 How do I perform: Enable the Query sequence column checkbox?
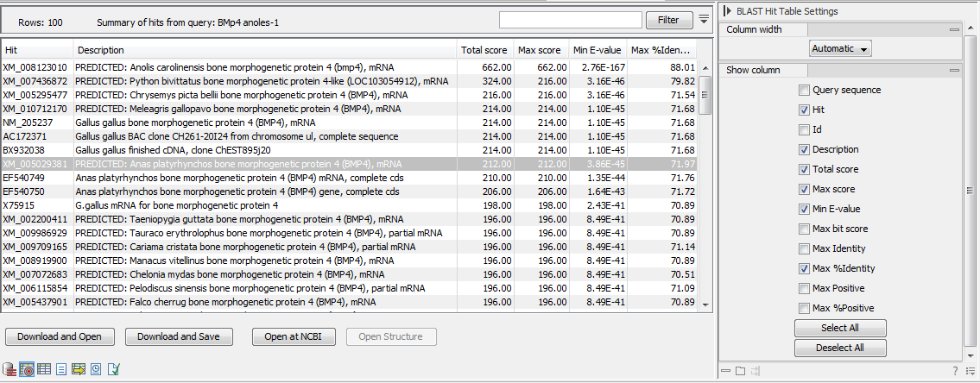(x=805, y=90)
